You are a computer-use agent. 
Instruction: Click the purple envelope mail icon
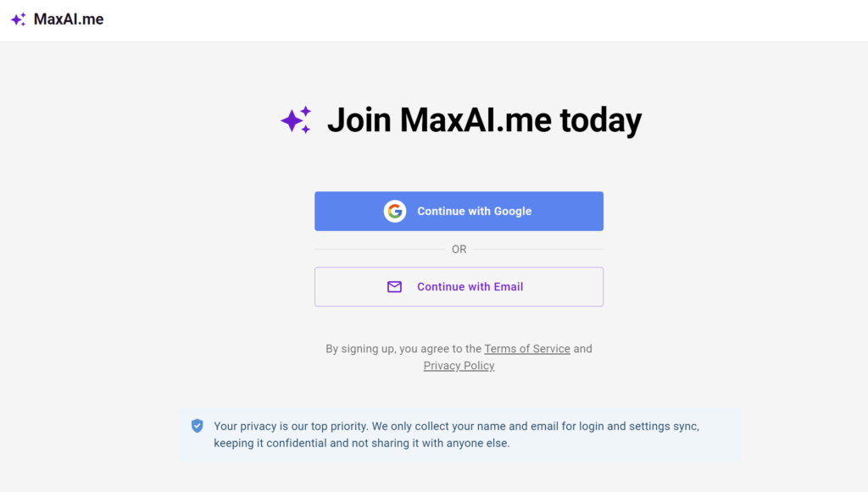click(394, 287)
